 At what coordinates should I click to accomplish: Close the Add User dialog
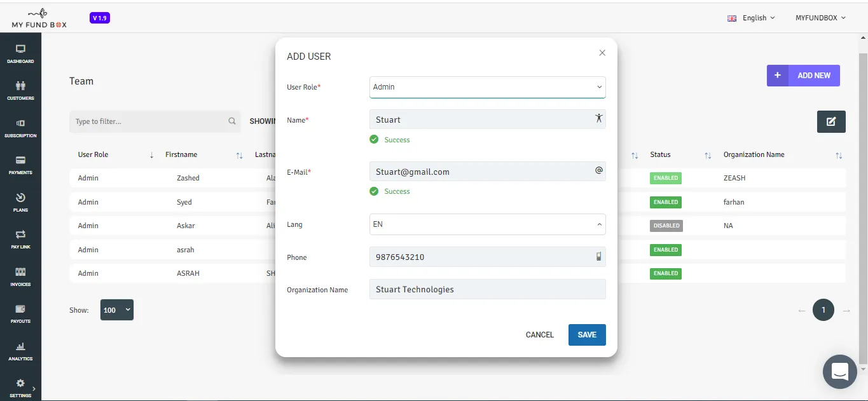602,53
